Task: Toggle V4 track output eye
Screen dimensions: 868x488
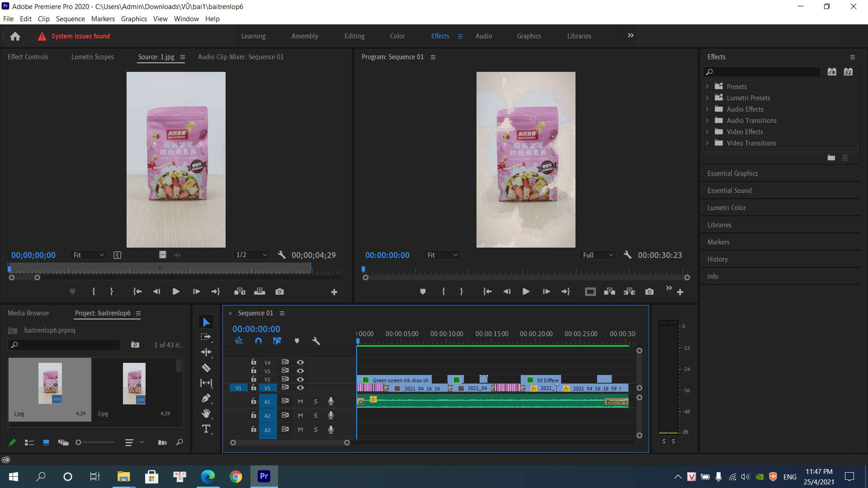Action: [300, 362]
